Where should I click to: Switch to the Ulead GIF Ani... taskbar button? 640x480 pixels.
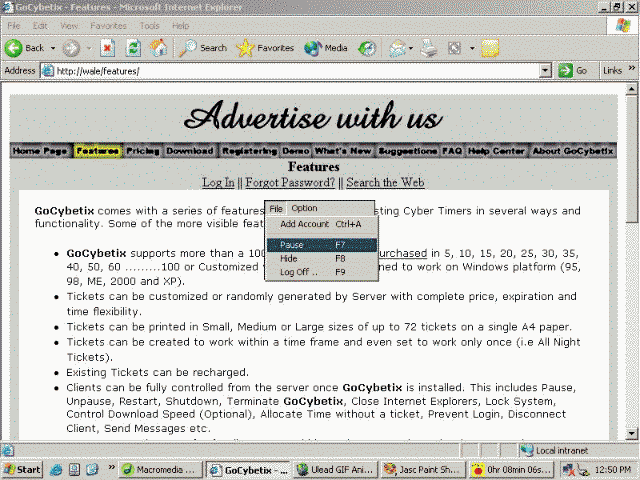[335, 470]
